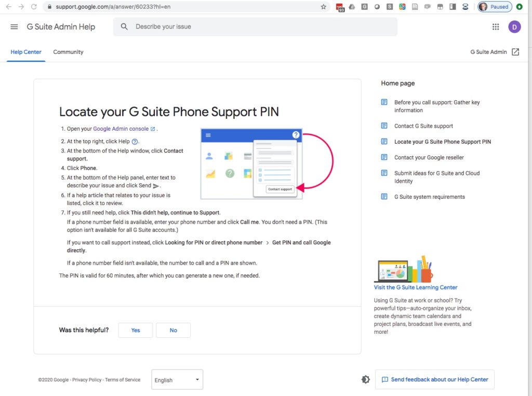Image resolution: width=532 pixels, height=396 pixels.
Task: Toggle the Paused profile control in the toolbar
Action: 493,7
